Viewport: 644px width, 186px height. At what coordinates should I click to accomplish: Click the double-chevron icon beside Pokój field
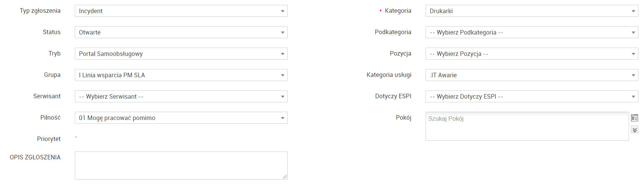point(635,130)
